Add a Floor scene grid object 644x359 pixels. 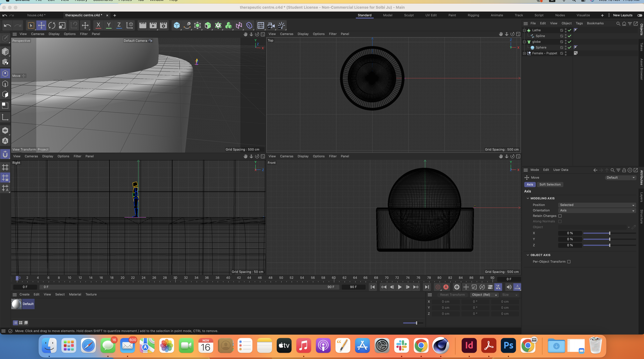(x=260, y=25)
